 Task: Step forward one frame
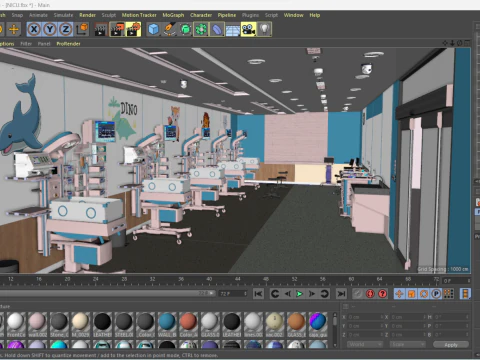point(312,294)
